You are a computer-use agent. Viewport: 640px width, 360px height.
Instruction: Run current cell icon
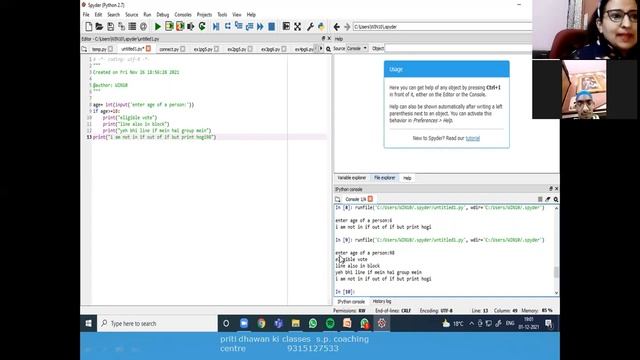point(169,27)
